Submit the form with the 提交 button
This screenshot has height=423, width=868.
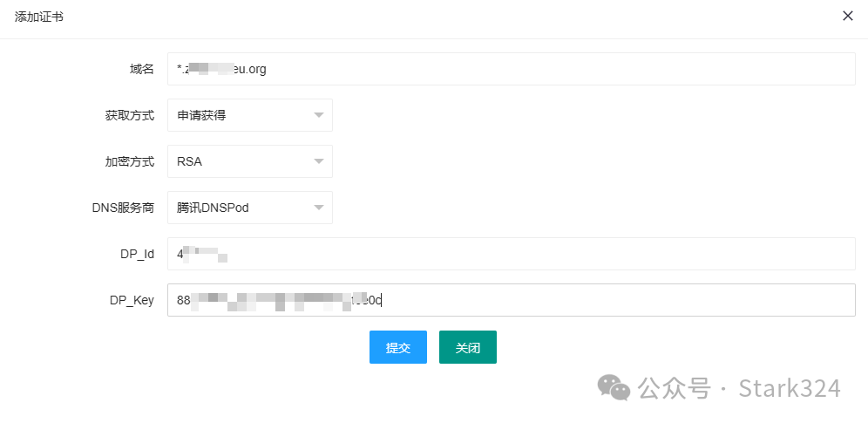coord(397,347)
